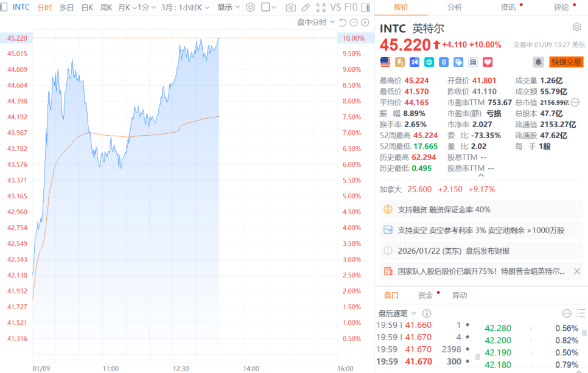Expand the 月K period dropdown
This screenshot has width=588, height=373.
click(x=127, y=7)
